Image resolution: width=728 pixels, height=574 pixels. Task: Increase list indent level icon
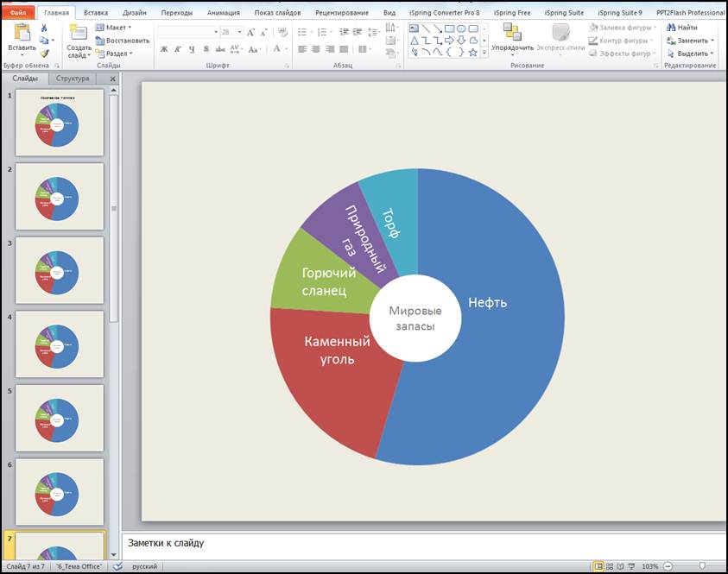[x=357, y=32]
